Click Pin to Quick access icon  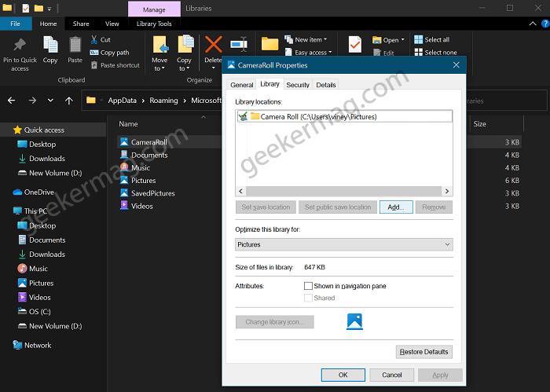20,45
